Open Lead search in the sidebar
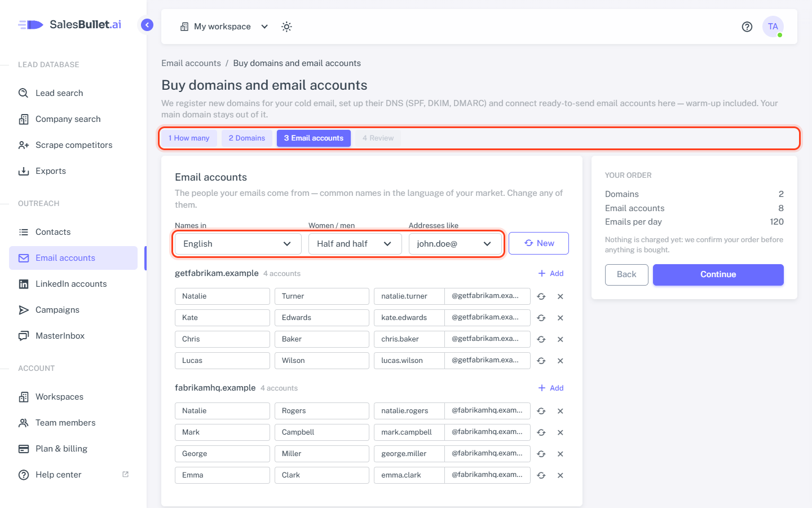 [73, 93]
